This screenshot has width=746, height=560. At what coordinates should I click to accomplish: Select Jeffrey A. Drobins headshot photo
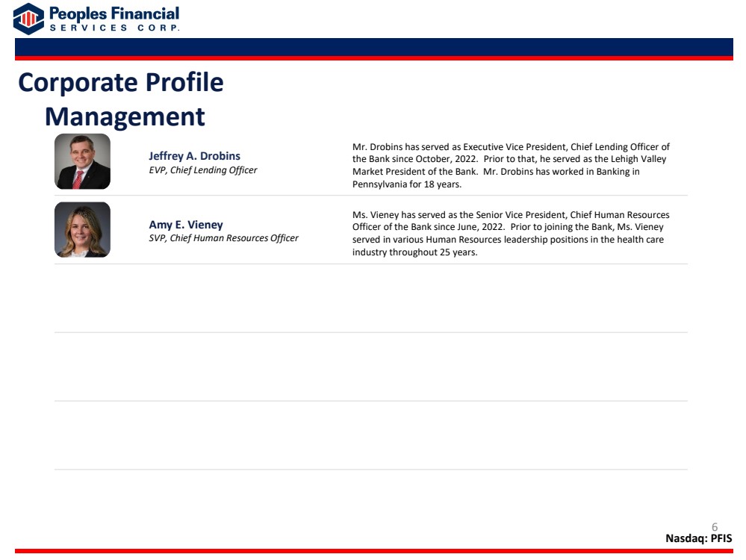(82, 161)
